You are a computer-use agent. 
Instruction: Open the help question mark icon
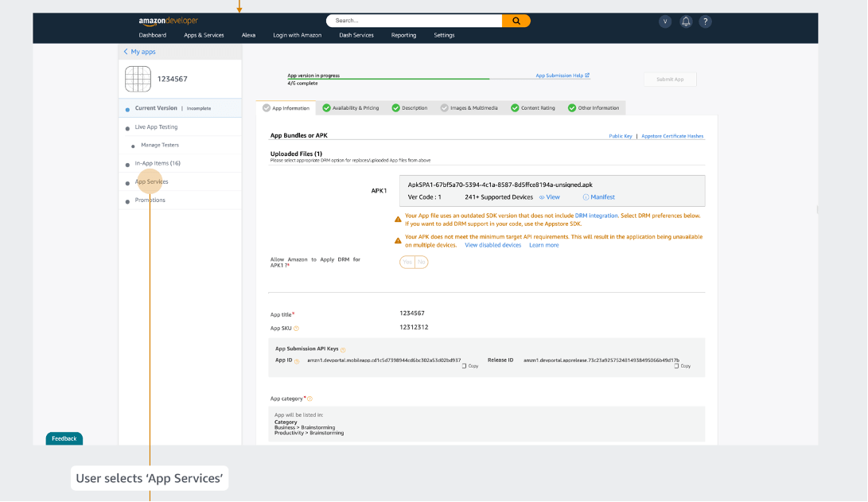tap(706, 21)
